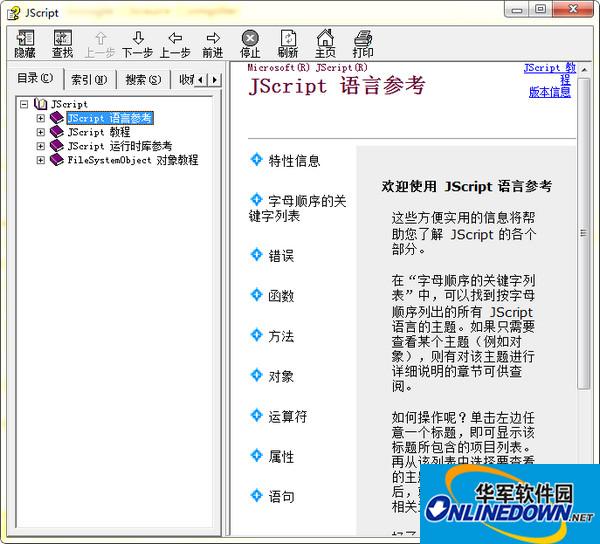Open the 版本信息 link
The image size is (600, 544).
point(550,92)
